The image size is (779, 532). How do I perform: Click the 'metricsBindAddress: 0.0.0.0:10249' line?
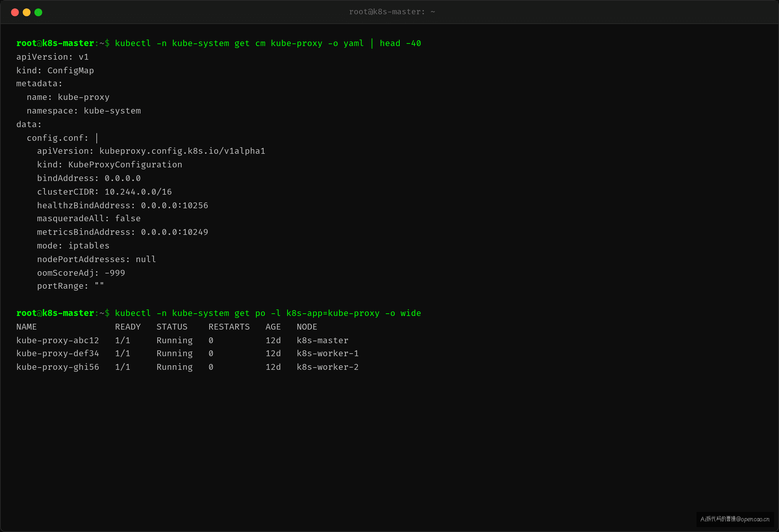coord(123,232)
